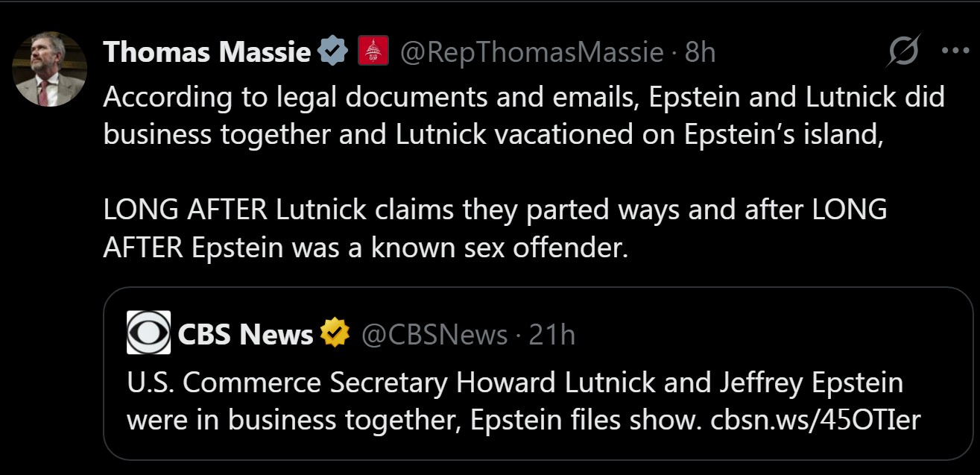Open the @RepThomasMassie handle link
The image size is (980, 475).
531,52
